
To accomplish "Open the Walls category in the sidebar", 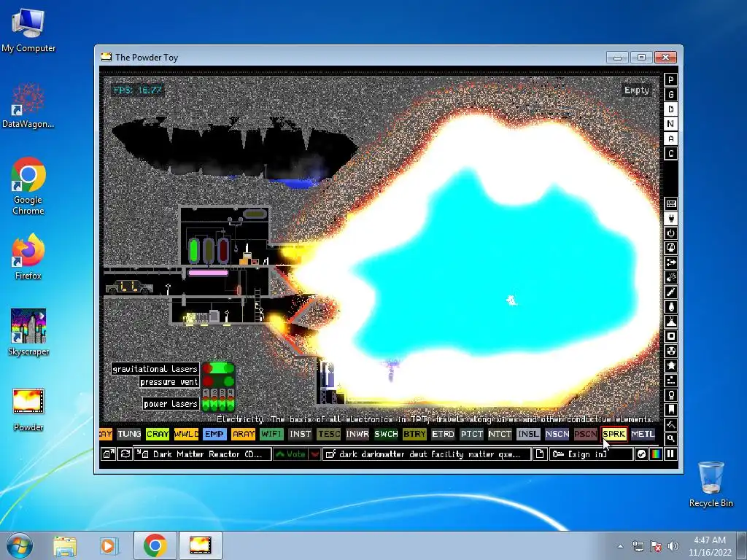I will [x=671, y=204].
